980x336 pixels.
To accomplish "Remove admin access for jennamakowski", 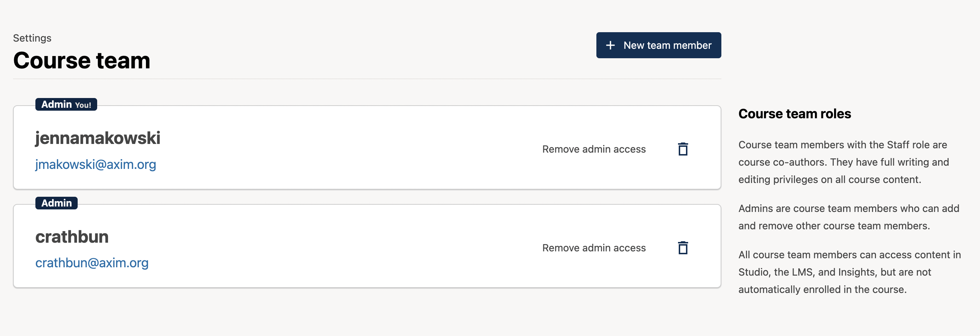I will (x=593, y=149).
